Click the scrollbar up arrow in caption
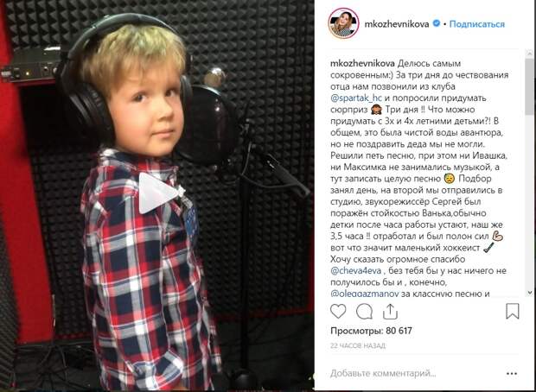Screen dimensions: 536x392 coord(530,53)
